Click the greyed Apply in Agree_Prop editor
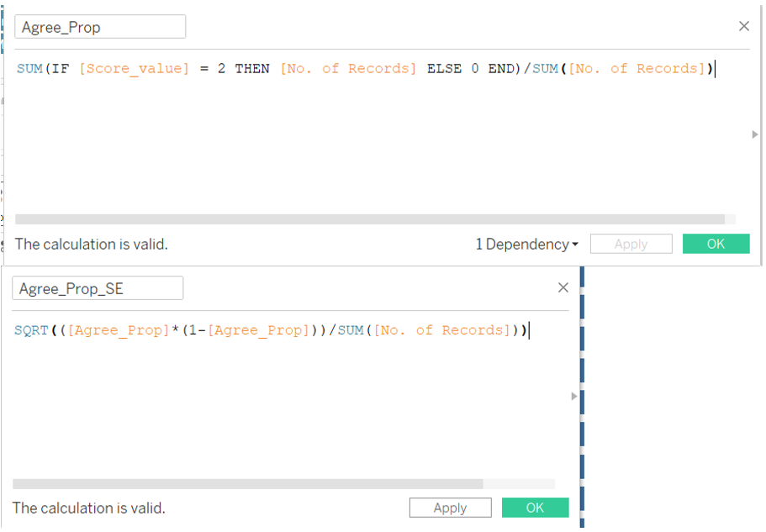This screenshot has width=766, height=532. [x=631, y=245]
